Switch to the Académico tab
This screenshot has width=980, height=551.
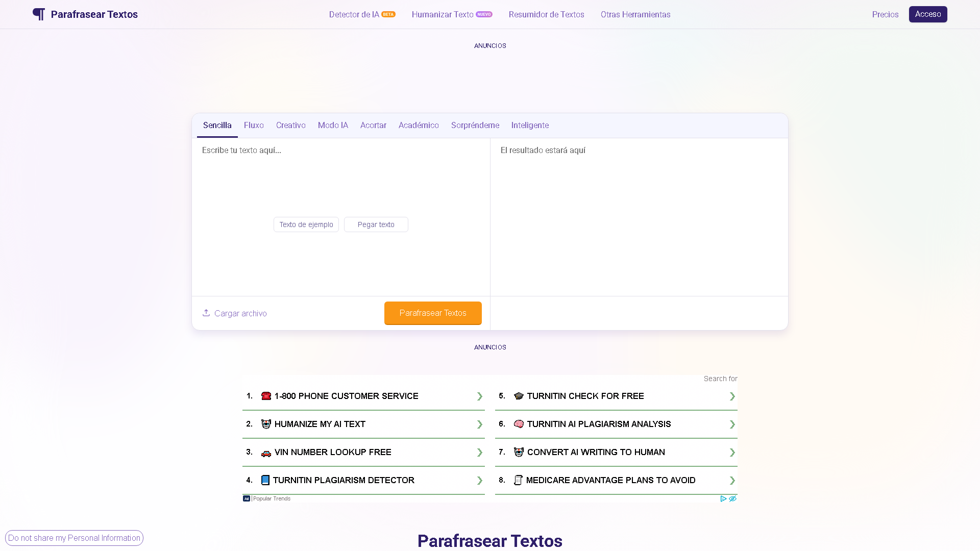[418, 125]
